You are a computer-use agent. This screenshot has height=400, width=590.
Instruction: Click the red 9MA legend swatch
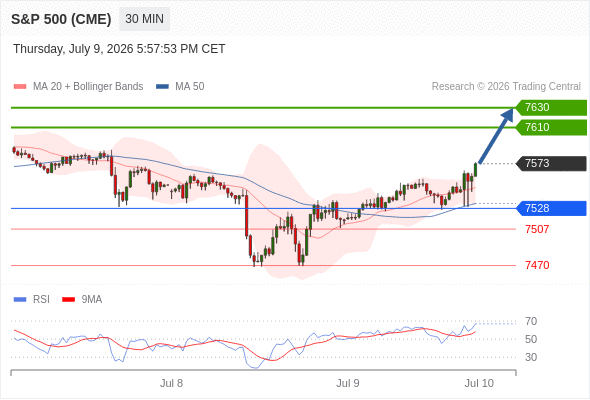click(x=68, y=300)
